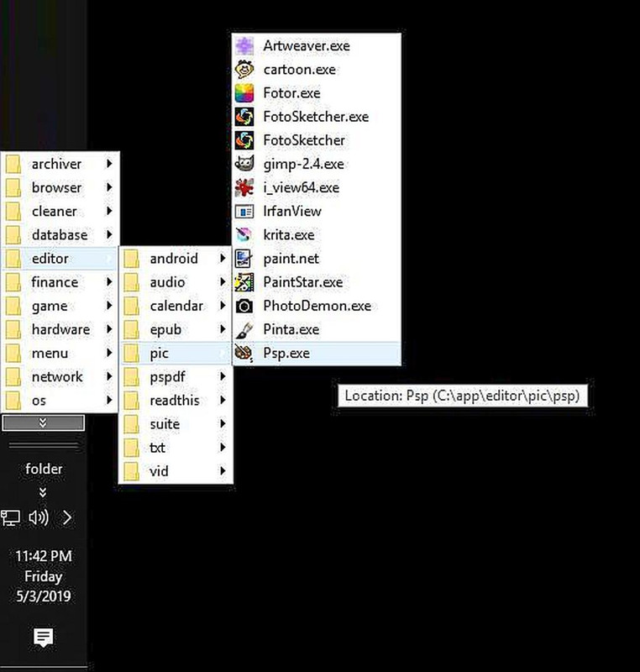This screenshot has height=672, width=640.
Task: Launch Fotor.exe from the list
Action: 317,93
